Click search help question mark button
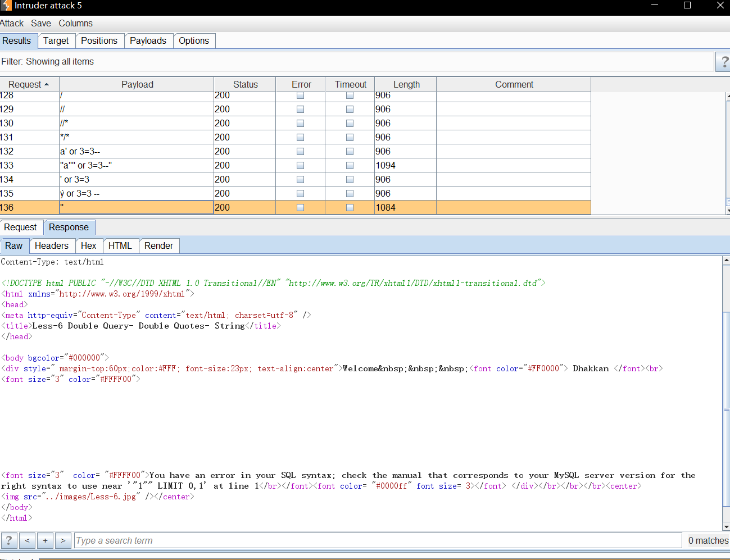Image resolution: width=730 pixels, height=560 pixels. pos(9,540)
